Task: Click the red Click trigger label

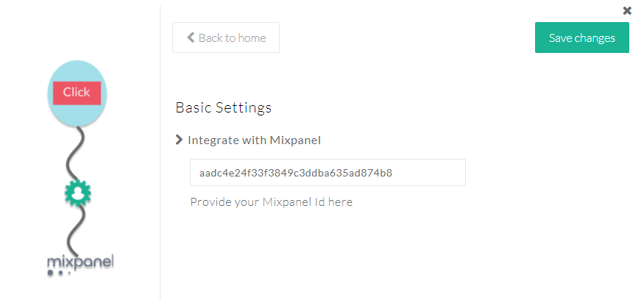Action: click(x=77, y=93)
